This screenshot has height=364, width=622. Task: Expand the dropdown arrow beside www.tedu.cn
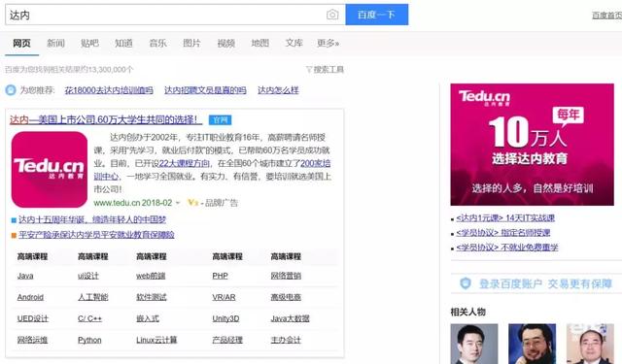pos(178,203)
